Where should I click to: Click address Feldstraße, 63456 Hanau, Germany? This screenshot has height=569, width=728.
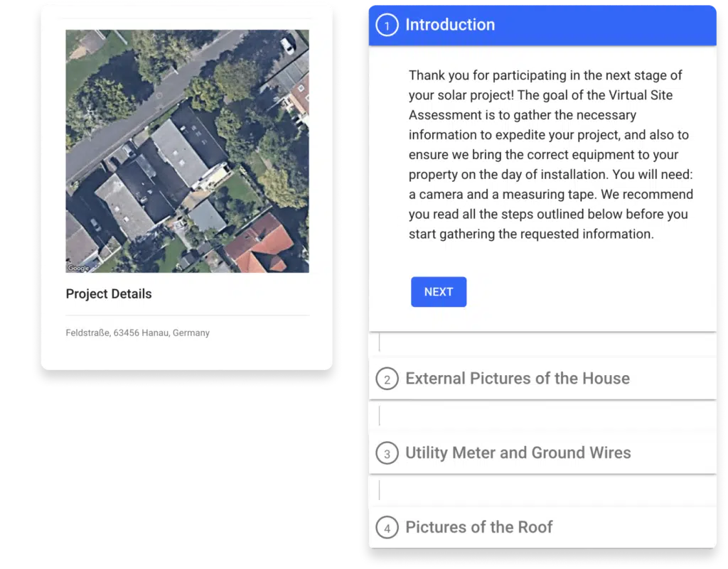[137, 333]
